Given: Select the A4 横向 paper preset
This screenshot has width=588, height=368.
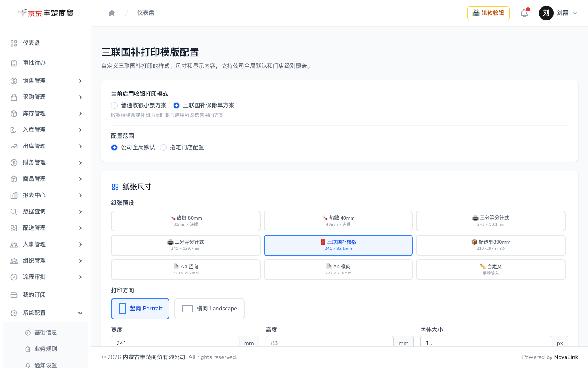Looking at the screenshot, I should tap(338, 270).
